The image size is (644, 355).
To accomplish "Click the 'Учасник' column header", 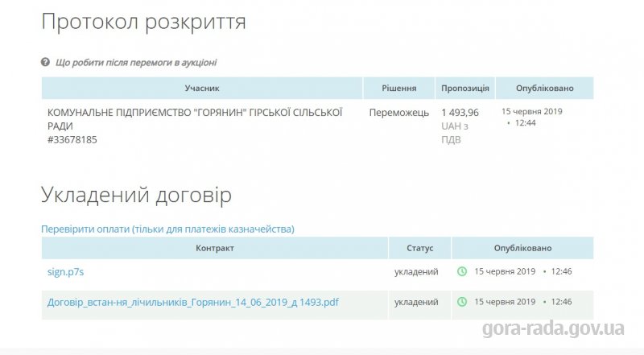I will (x=202, y=88).
